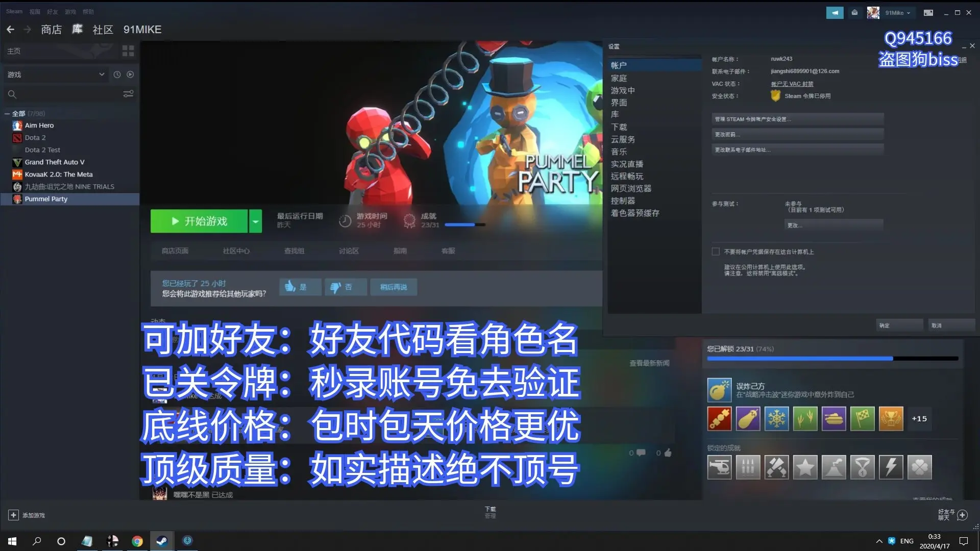Show hidden system tray icons chevron

coord(879,541)
